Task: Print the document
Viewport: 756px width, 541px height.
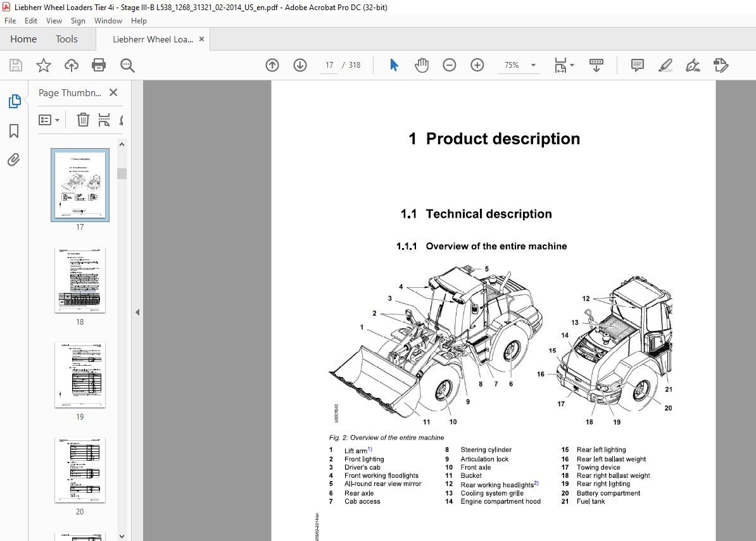Action: pos(99,65)
